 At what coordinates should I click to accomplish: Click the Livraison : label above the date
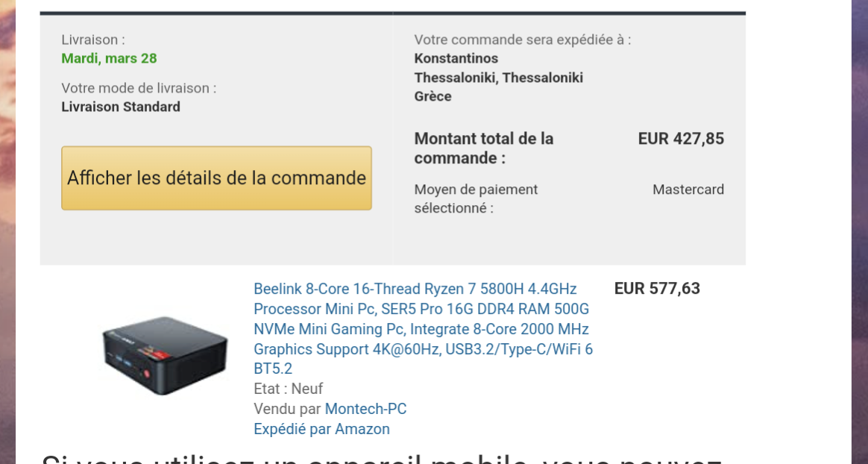coord(93,40)
